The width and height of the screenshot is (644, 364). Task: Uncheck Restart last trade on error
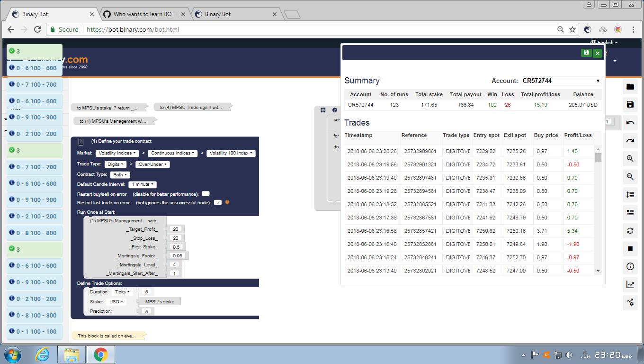(x=218, y=202)
